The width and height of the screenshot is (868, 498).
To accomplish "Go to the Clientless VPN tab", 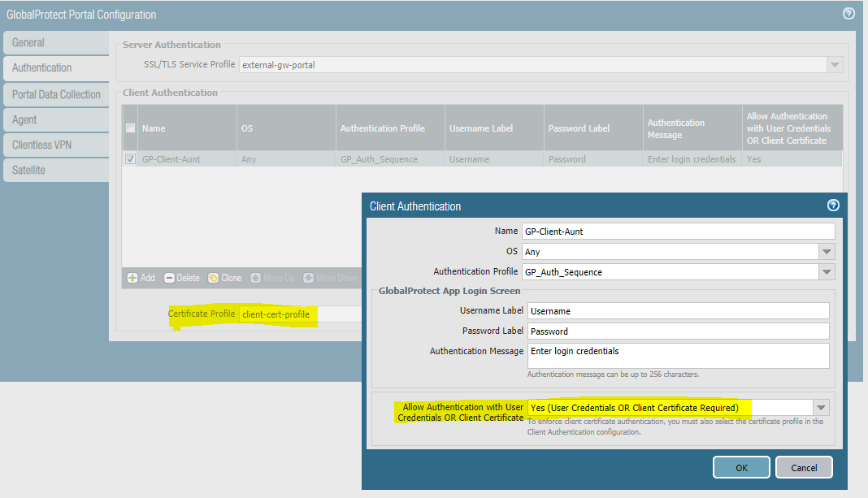I will (55, 145).
